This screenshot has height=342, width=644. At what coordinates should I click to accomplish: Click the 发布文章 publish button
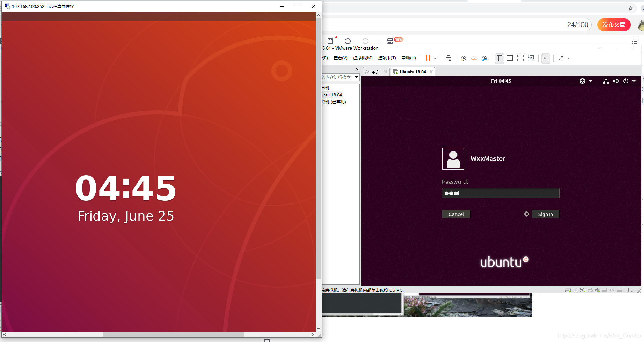(614, 25)
